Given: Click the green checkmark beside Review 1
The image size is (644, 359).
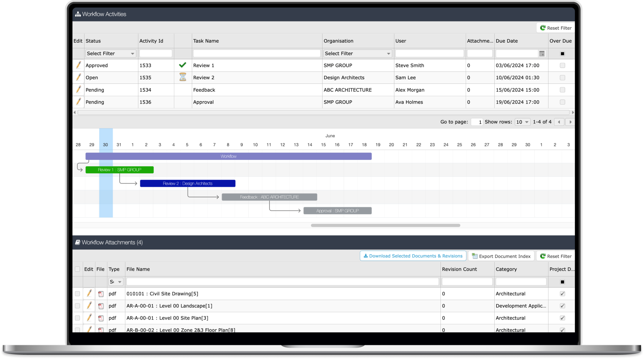Looking at the screenshot, I should click(182, 65).
